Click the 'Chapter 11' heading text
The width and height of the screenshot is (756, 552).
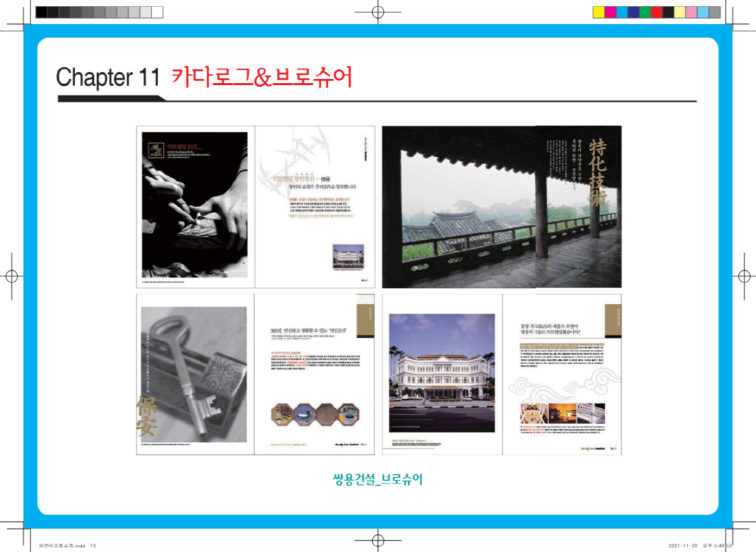coord(108,78)
